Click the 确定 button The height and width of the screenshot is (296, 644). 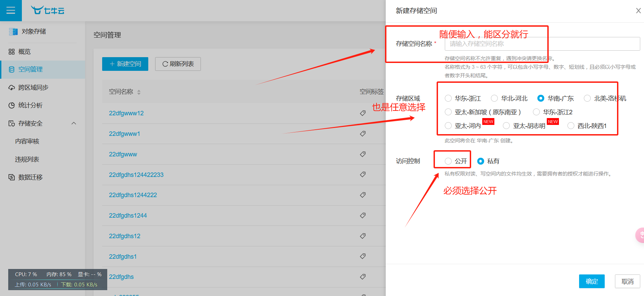591,281
